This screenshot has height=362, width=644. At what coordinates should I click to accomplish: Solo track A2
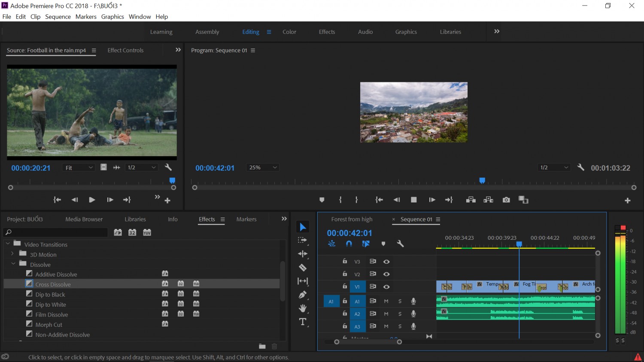coord(400,314)
